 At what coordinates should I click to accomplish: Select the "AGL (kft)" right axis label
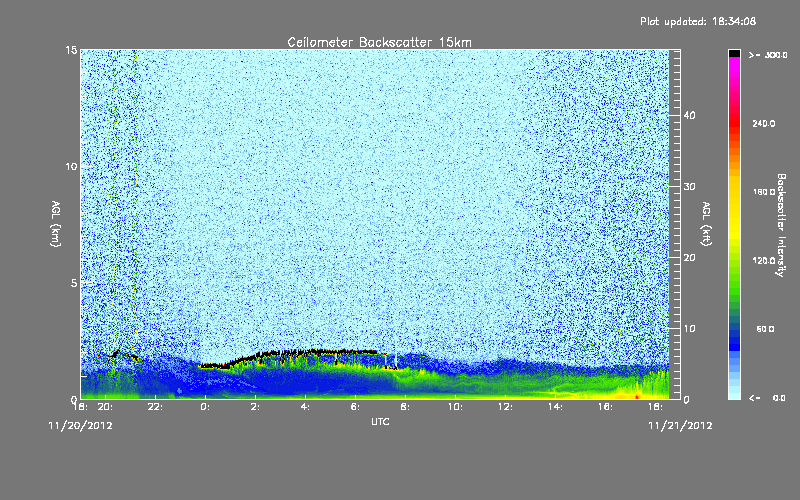coord(706,224)
